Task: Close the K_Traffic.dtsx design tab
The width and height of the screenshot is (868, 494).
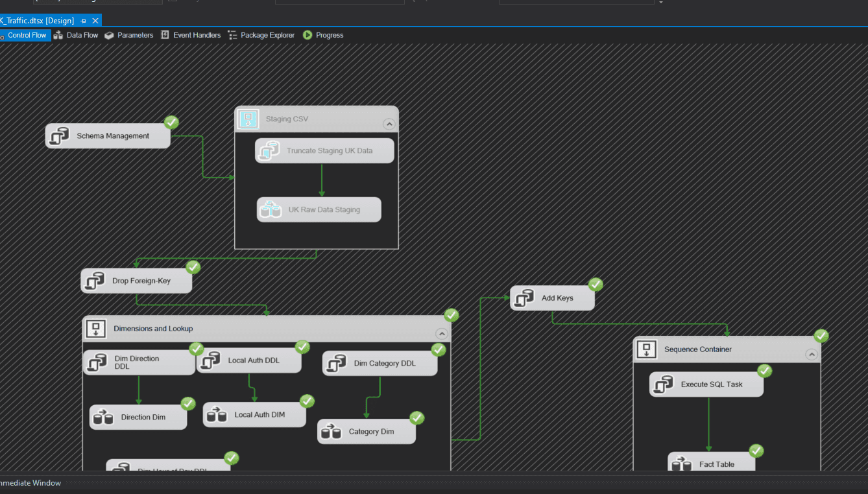Action: 95,21
